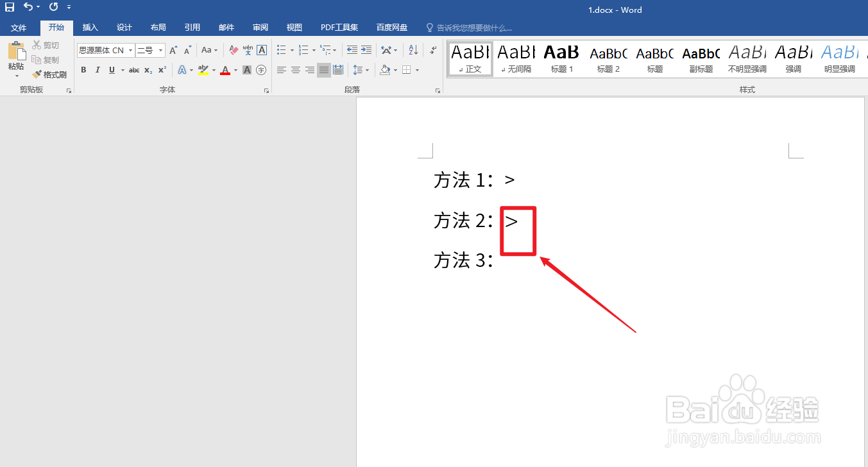Increase font size with the large A icon
868x467 pixels.
(173, 50)
